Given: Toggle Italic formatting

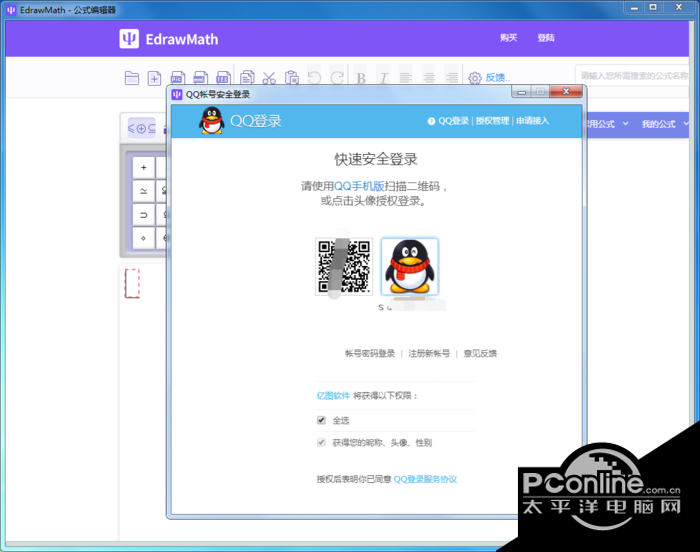Looking at the screenshot, I should click(x=383, y=78).
